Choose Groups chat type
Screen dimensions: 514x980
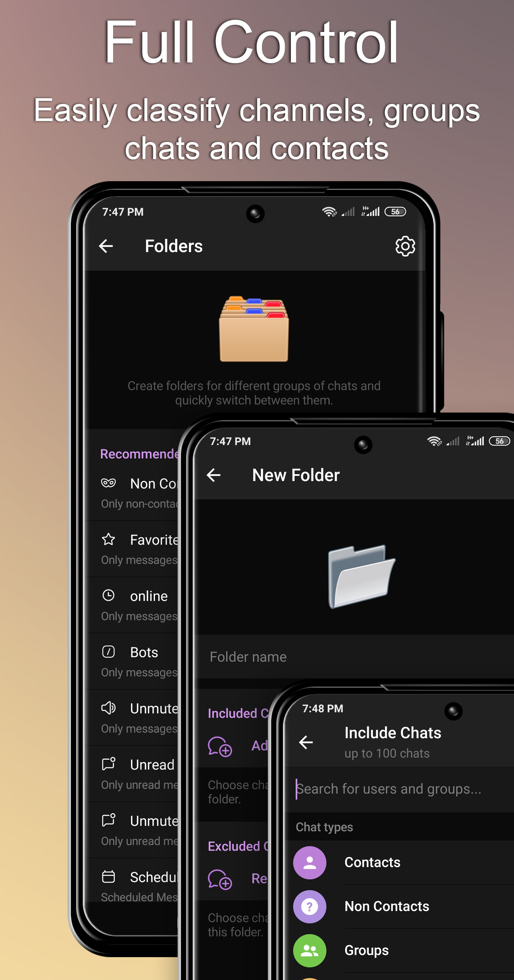point(400,951)
